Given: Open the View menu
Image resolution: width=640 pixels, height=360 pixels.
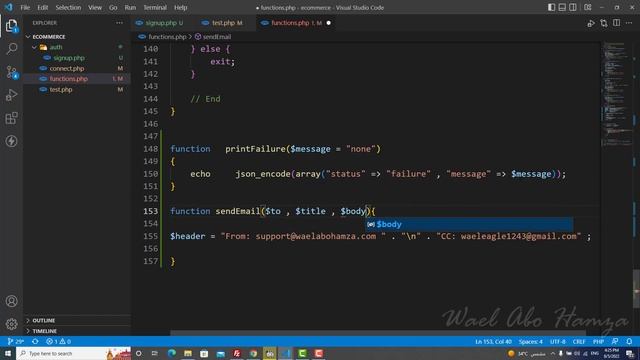Looking at the screenshot, I should click(x=95, y=7).
